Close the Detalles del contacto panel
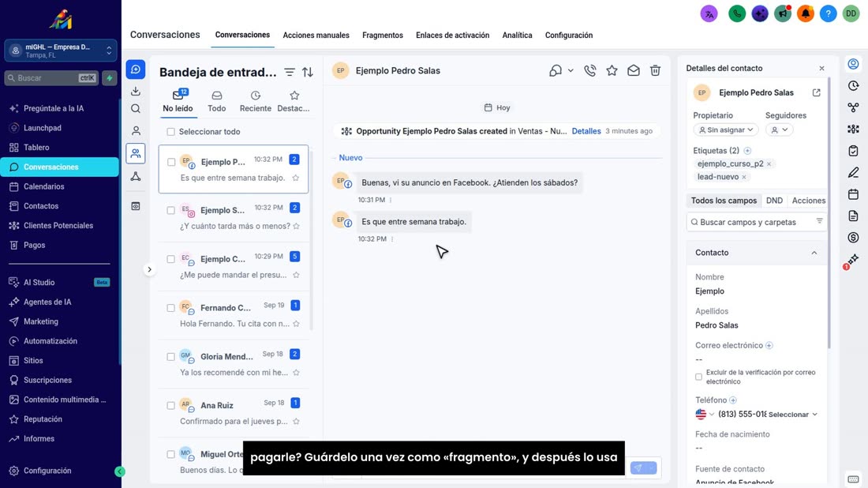Screen dimensions: 868x488 (821, 68)
